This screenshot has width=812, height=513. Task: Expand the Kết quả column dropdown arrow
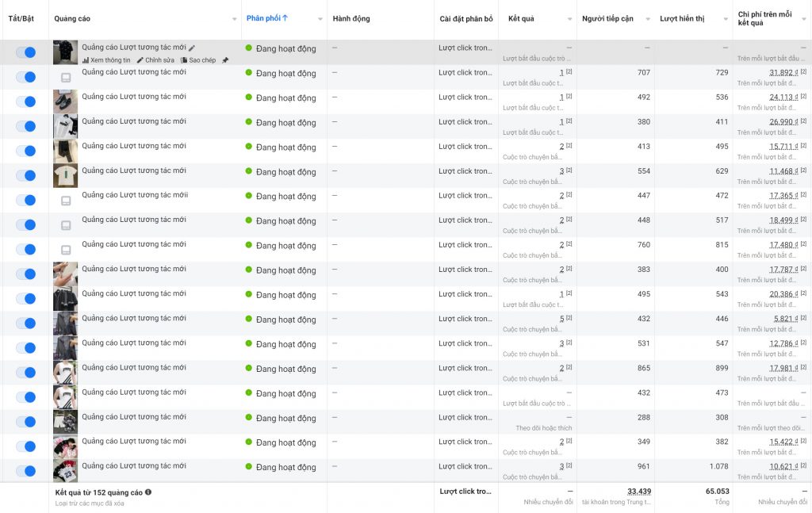click(x=569, y=19)
